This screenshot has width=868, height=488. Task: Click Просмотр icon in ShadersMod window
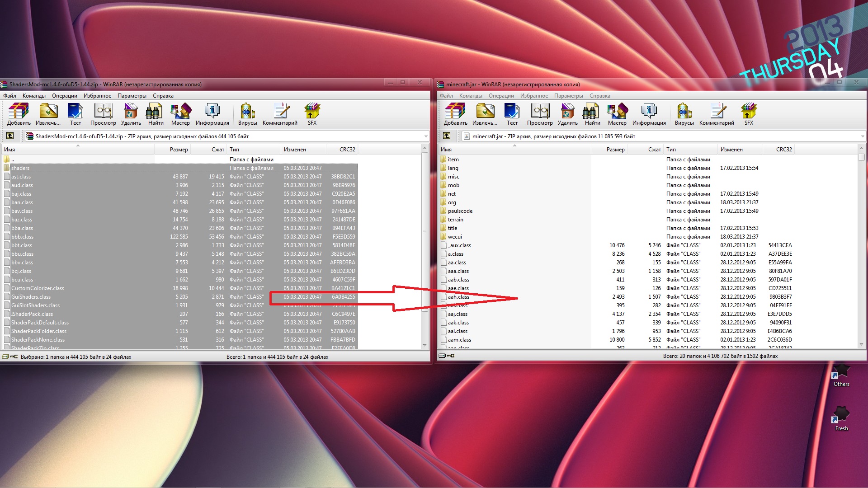tap(103, 114)
